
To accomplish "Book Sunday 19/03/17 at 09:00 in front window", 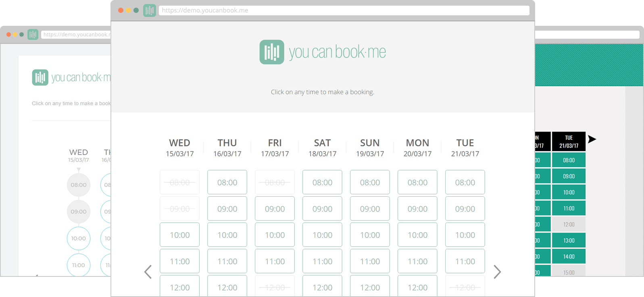I will click(x=370, y=209).
